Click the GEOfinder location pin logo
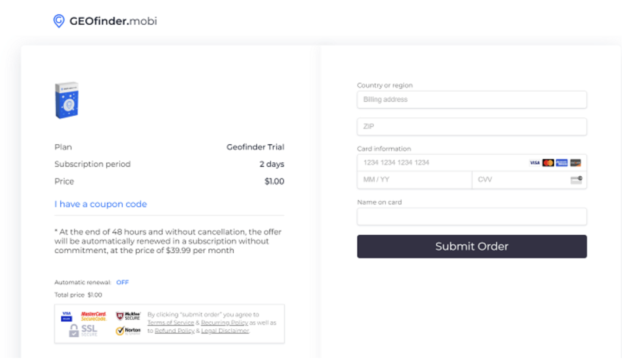The image size is (640, 364). coord(59,21)
